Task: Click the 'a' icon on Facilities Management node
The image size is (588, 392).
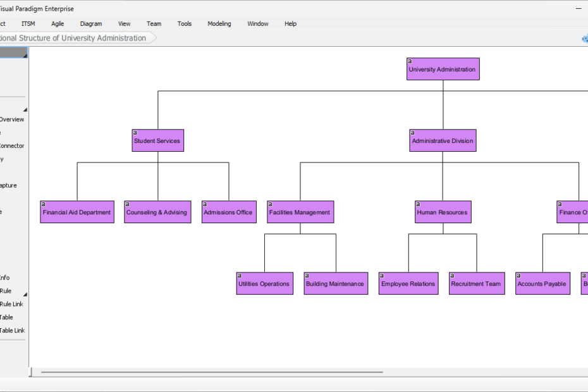Action: 270,204
